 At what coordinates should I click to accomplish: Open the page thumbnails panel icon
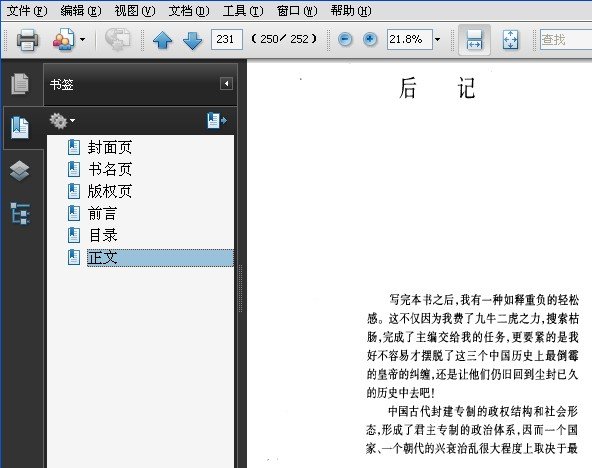pos(20,84)
